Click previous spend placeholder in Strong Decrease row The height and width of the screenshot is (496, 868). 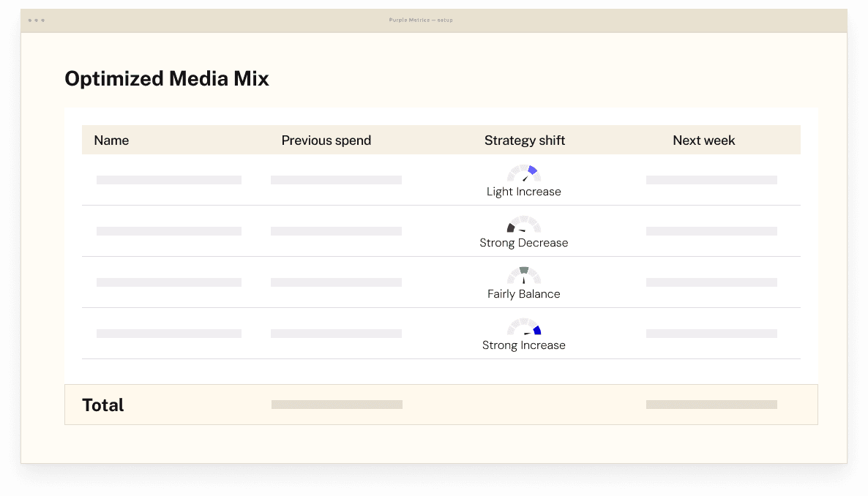[336, 231]
